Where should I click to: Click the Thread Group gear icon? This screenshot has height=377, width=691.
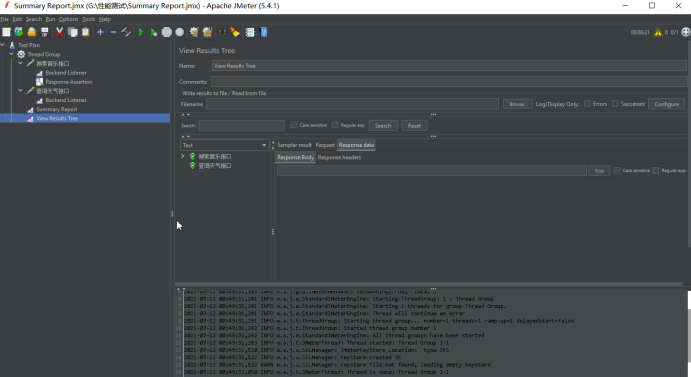pyautogui.click(x=21, y=54)
